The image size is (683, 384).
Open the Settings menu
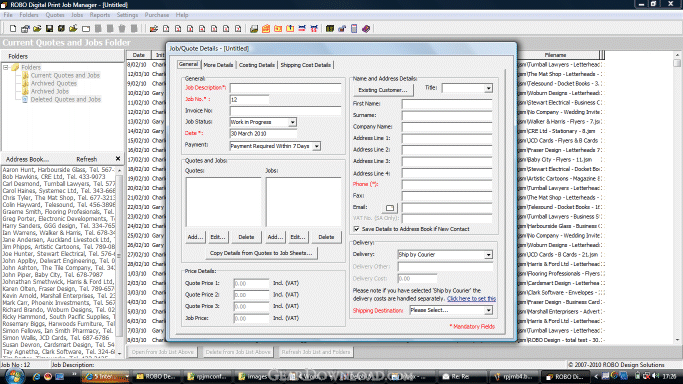click(127, 15)
